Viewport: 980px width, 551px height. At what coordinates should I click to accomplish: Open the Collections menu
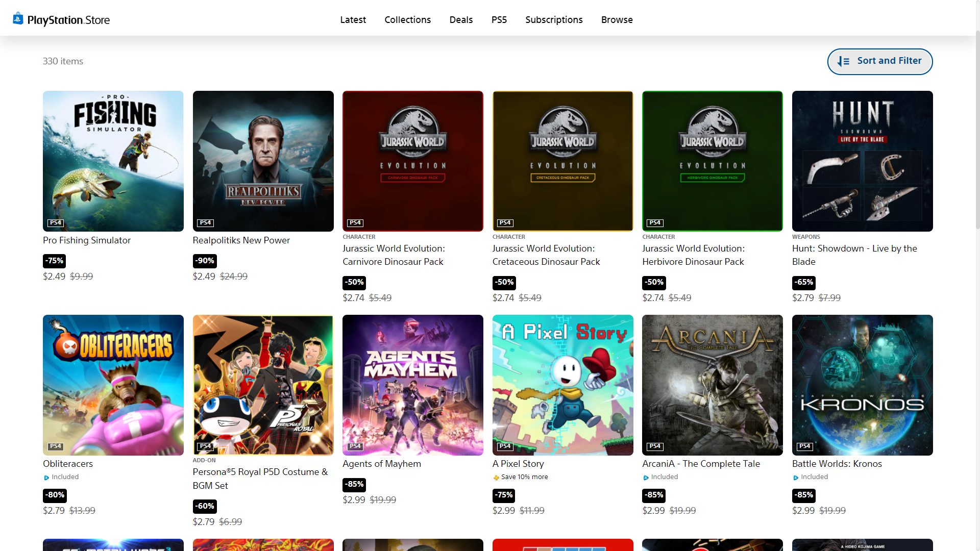pos(407,20)
